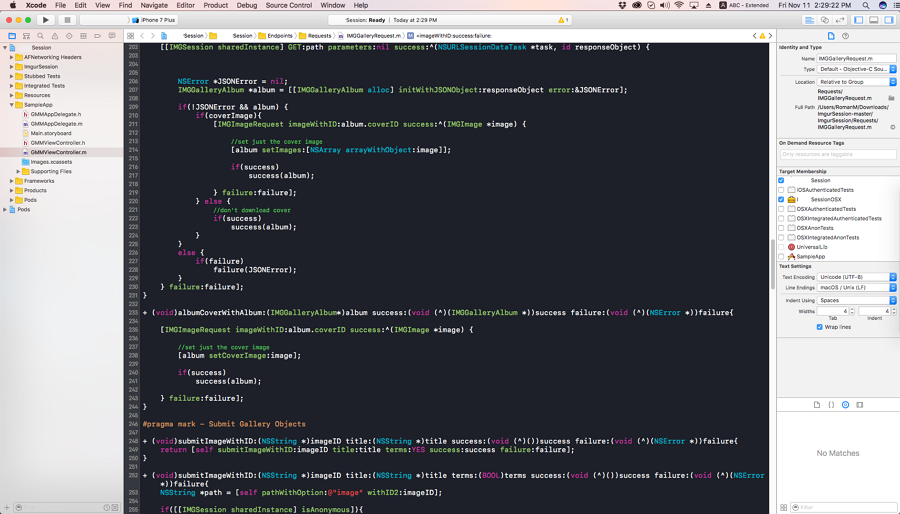The width and height of the screenshot is (900, 514).
Task: Toggle first Session target membership checkbox
Action: (x=781, y=180)
